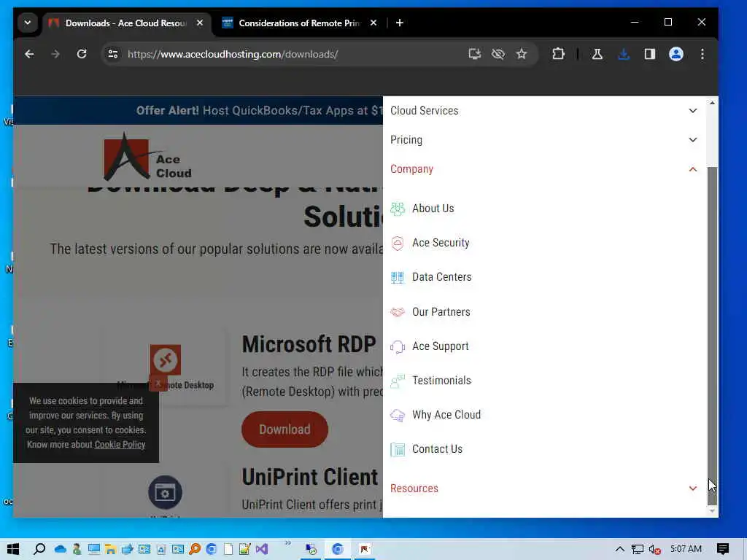Click the crossed-out eye tracking protection icon
747x560 pixels.
coord(498,54)
